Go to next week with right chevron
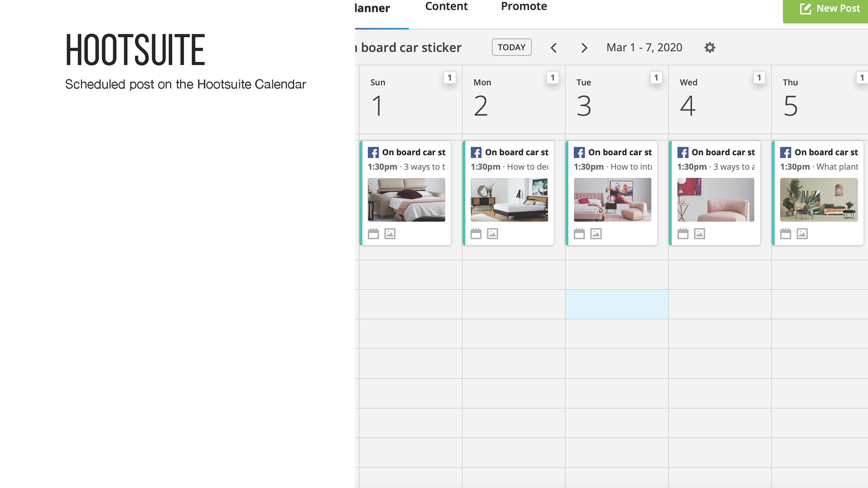 point(584,48)
